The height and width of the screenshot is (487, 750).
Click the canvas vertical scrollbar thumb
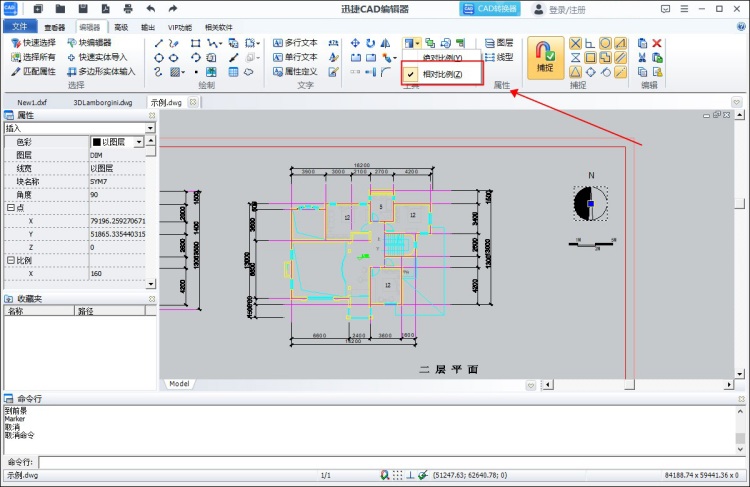(739, 203)
